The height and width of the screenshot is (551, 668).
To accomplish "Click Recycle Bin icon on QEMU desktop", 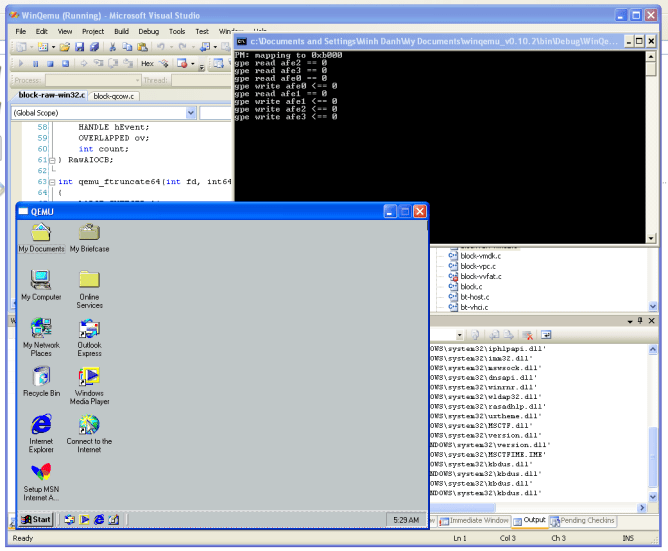I will [41, 381].
